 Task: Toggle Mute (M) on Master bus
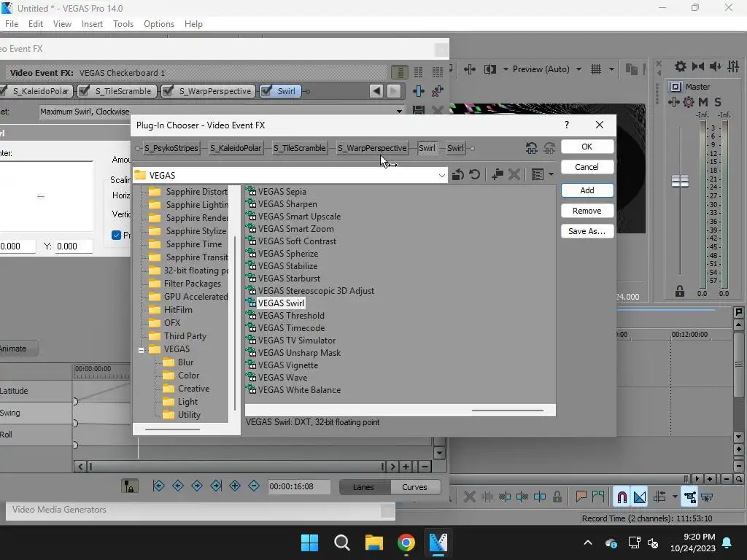click(x=703, y=102)
